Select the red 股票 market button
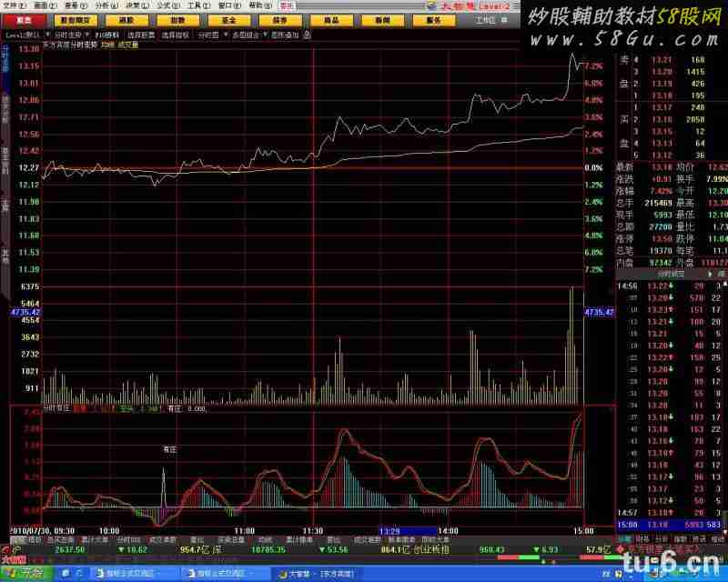This screenshot has width=728, height=582. (25, 20)
